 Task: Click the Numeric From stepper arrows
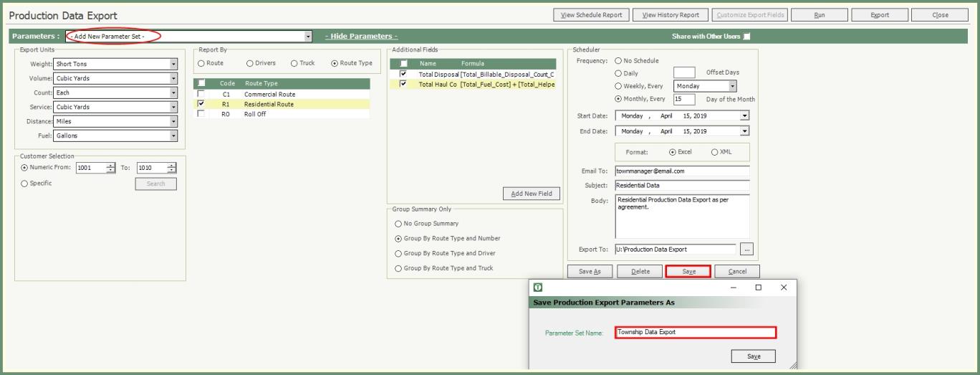[110, 168]
